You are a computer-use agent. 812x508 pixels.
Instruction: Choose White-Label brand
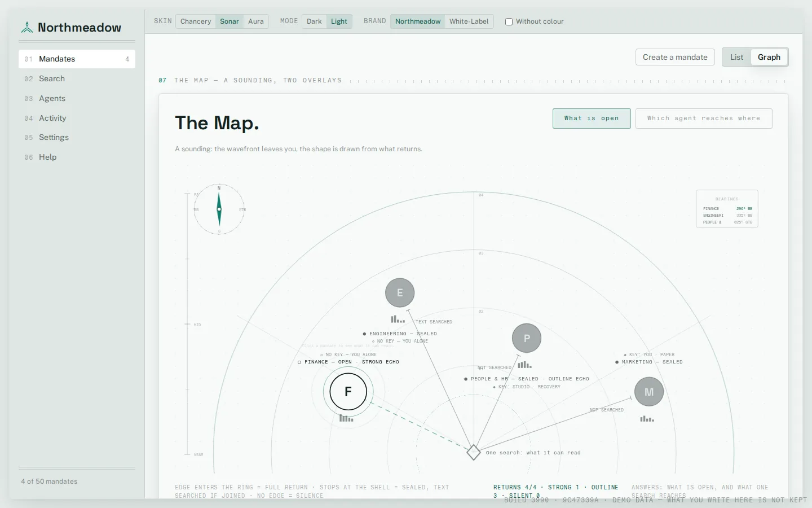pyautogui.click(x=469, y=21)
